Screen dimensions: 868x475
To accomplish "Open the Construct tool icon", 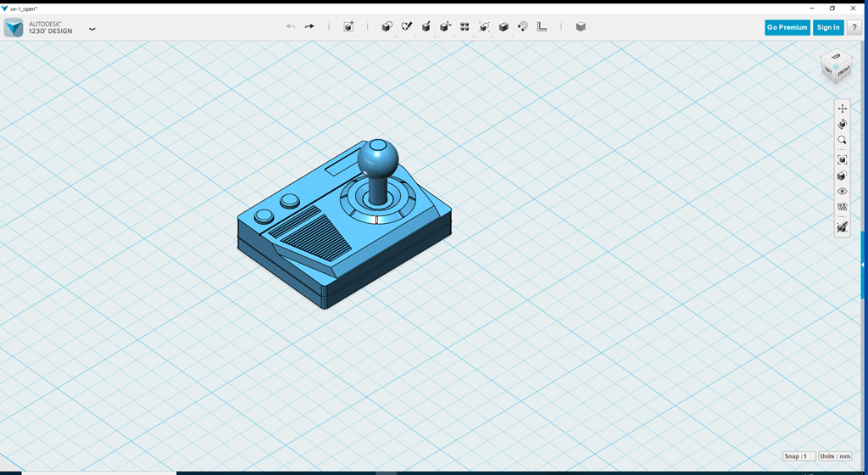I will pyautogui.click(x=426, y=27).
